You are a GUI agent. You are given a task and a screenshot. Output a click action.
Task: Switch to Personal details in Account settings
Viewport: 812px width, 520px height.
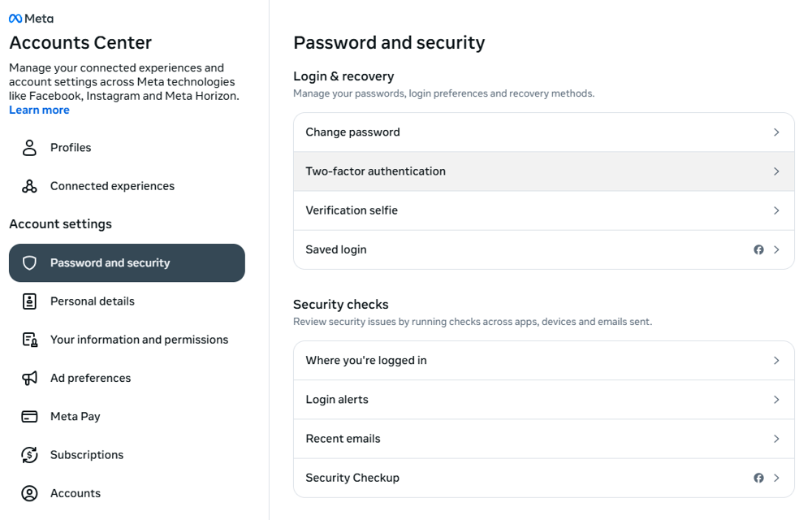pyautogui.click(x=93, y=301)
